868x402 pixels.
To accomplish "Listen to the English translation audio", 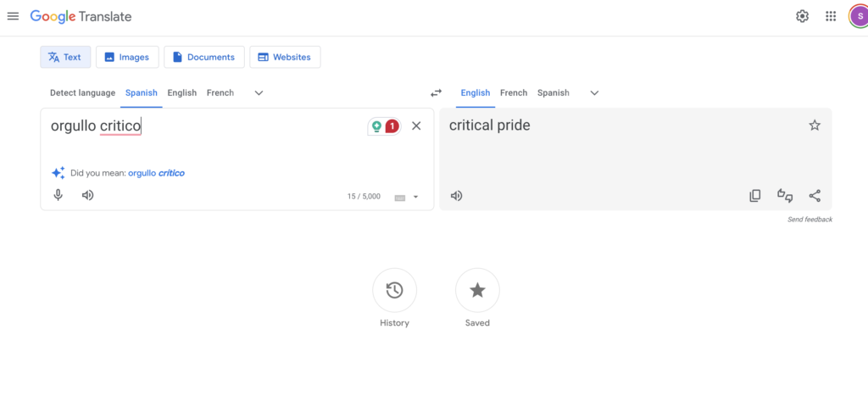I will click(456, 196).
